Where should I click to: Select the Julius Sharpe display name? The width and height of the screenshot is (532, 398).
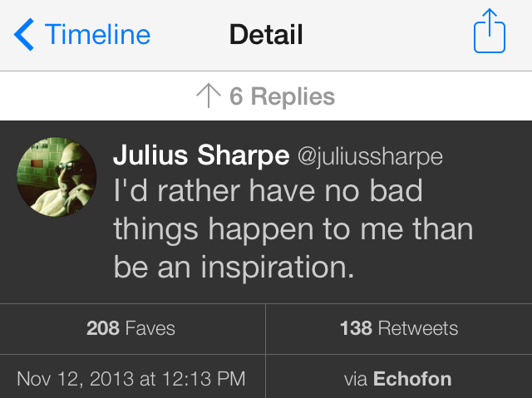(x=201, y=155)
